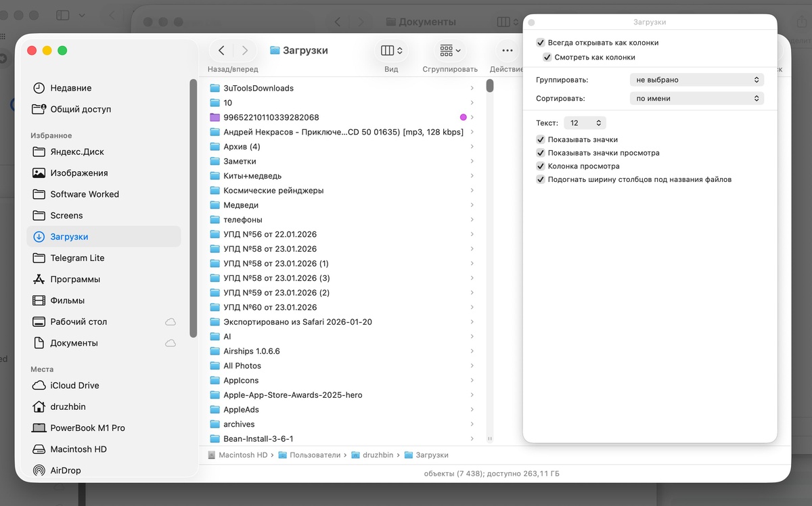Expand AppleAds folder chevron
Image resolution: width=812 pixels, height=506 pixels.
point(472,409)
